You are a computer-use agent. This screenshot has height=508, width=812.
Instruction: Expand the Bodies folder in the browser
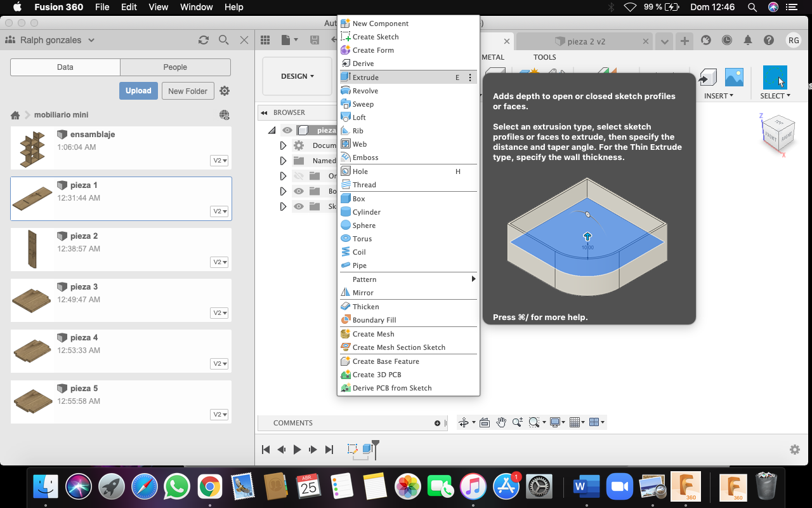pos(284,191)
